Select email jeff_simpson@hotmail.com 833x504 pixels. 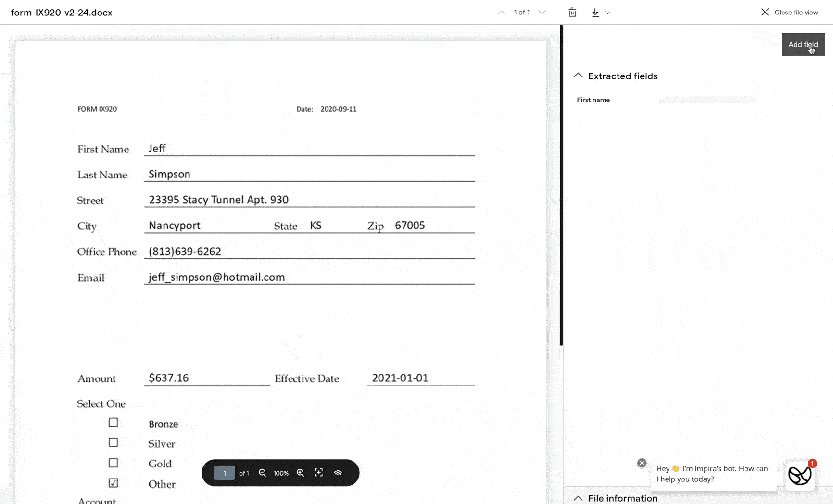[x=216, y=277]
